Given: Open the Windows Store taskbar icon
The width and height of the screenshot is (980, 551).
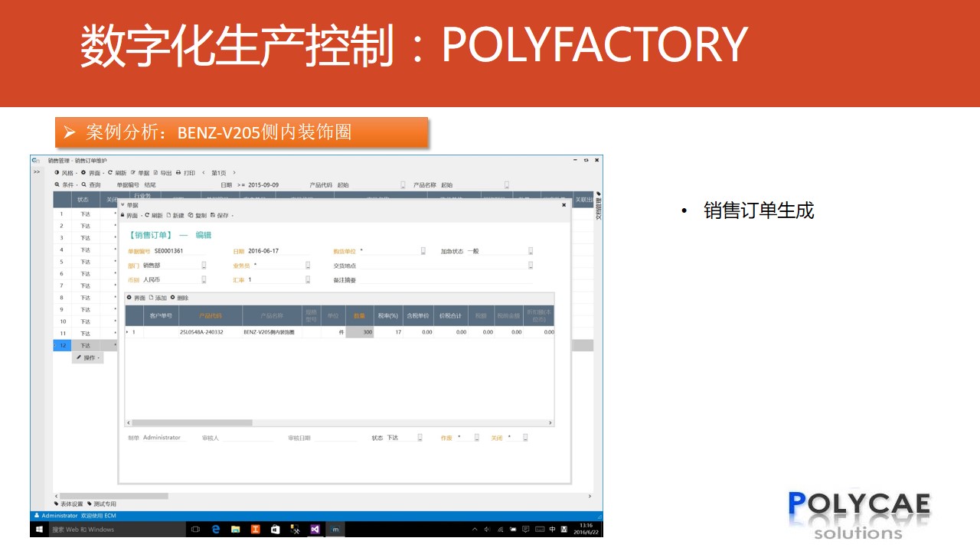Looking at the screenshot, I should pos(276,529).
